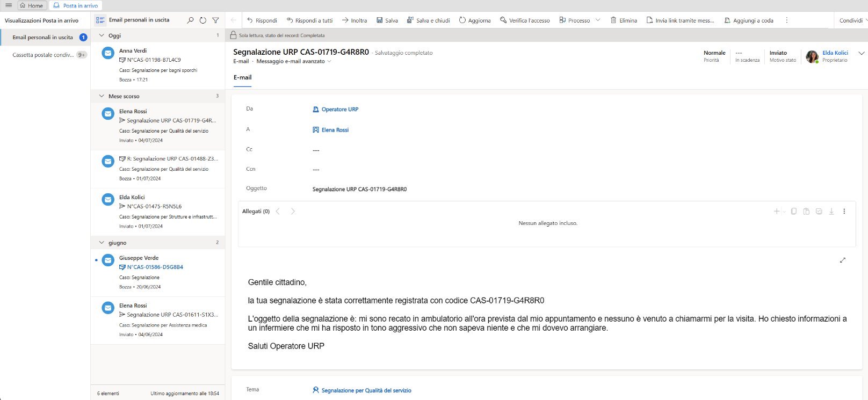Viewport: 868px width, 400px height.
Task: Go to previous attachment page
Action: (x=278, y=212)
